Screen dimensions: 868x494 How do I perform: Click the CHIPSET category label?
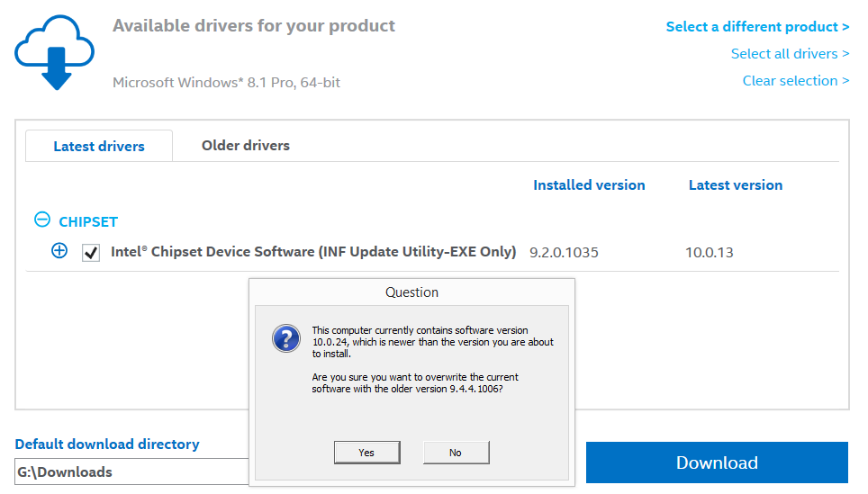[88, 222]
